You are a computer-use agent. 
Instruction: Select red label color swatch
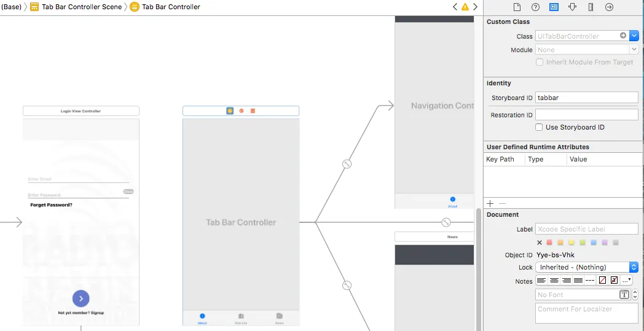[x=549, y=243]
